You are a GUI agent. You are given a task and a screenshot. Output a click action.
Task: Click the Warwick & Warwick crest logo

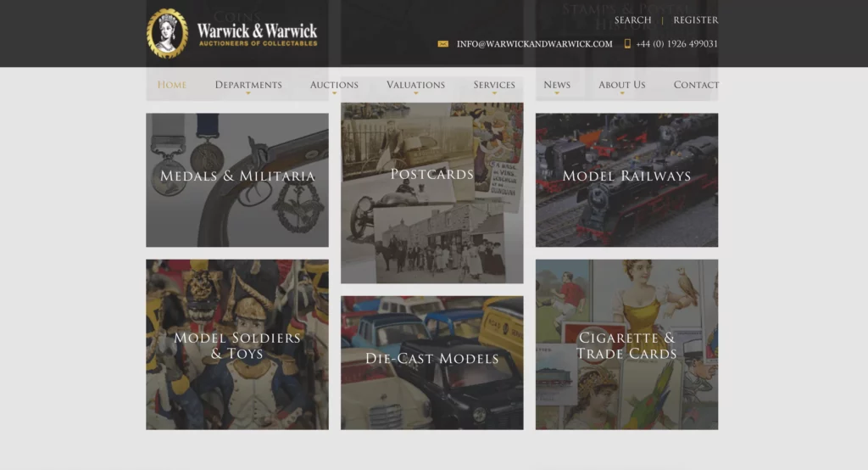pos(168,33)
